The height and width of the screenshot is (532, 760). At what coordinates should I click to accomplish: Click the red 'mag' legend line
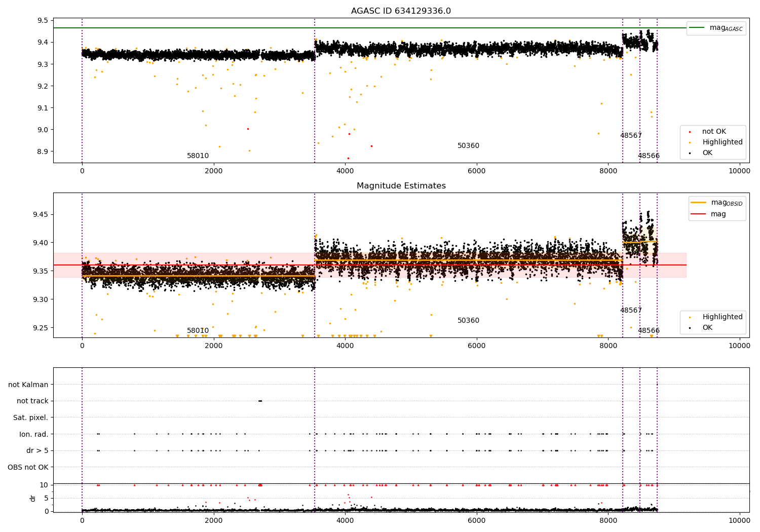(x=699, y=214)
